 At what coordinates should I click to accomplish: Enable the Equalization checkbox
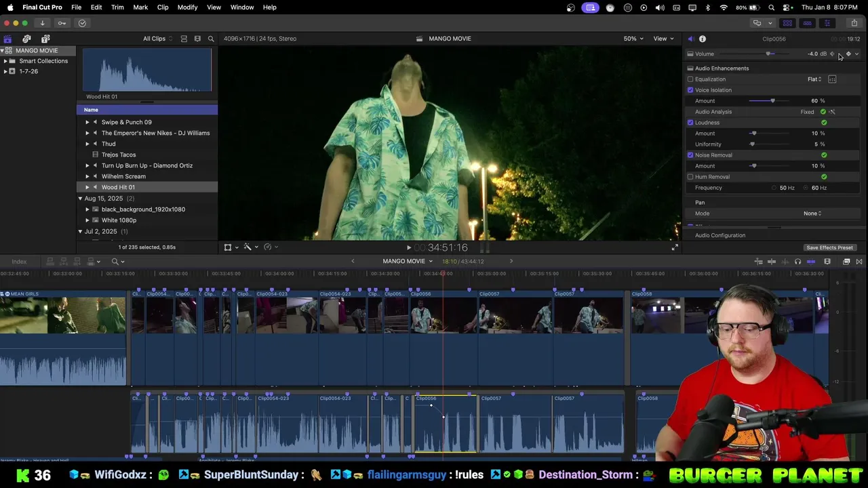coord(690,79)
